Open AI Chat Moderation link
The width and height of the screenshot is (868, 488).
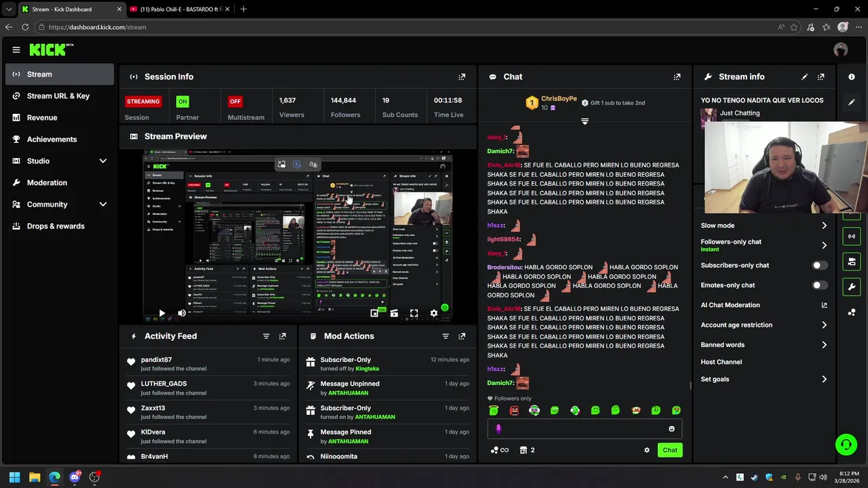tap(764, 305)
